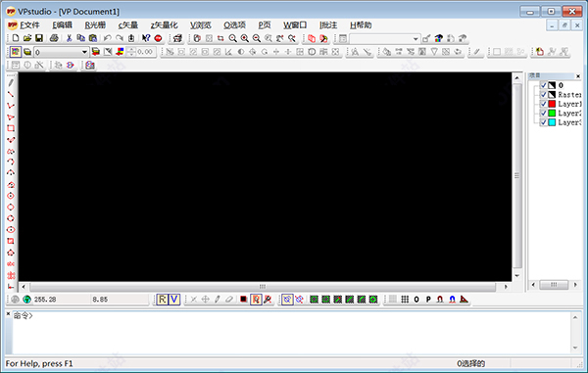588x373 pixels.
Task: Click the red-and-black square icon in bottom toolbar
Action: coord(243,300)
